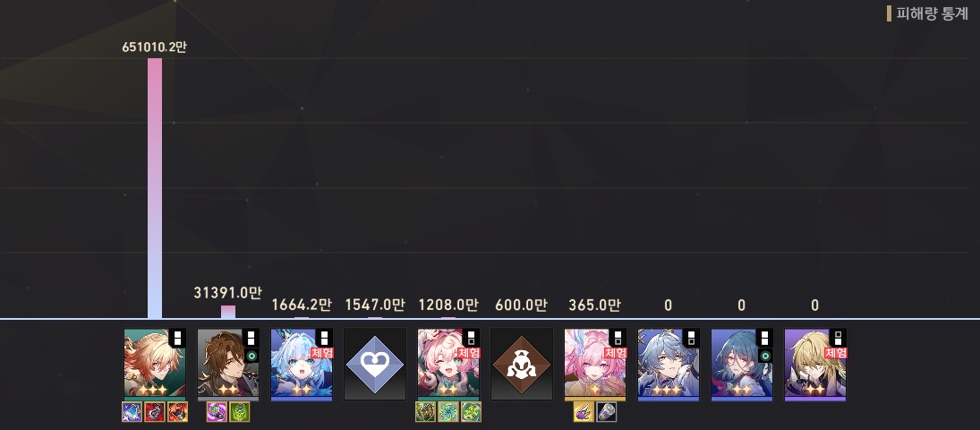This screenshot has height=430, width=980.
Task: Select the brown diamond emblem icon with 600.0만
Action: (x=522, y=365)
